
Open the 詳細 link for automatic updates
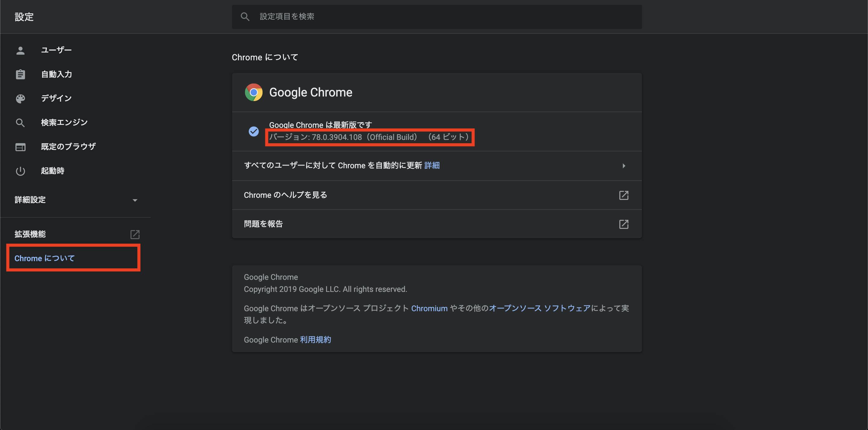point(432,165)
